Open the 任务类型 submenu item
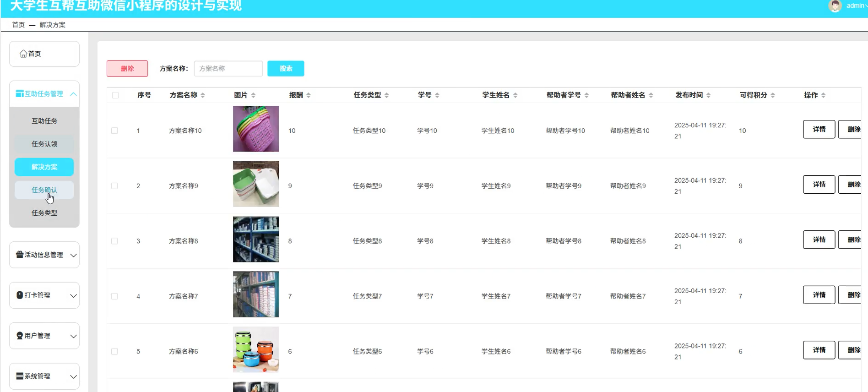This screenshot has width=868, height=392. 44,213
